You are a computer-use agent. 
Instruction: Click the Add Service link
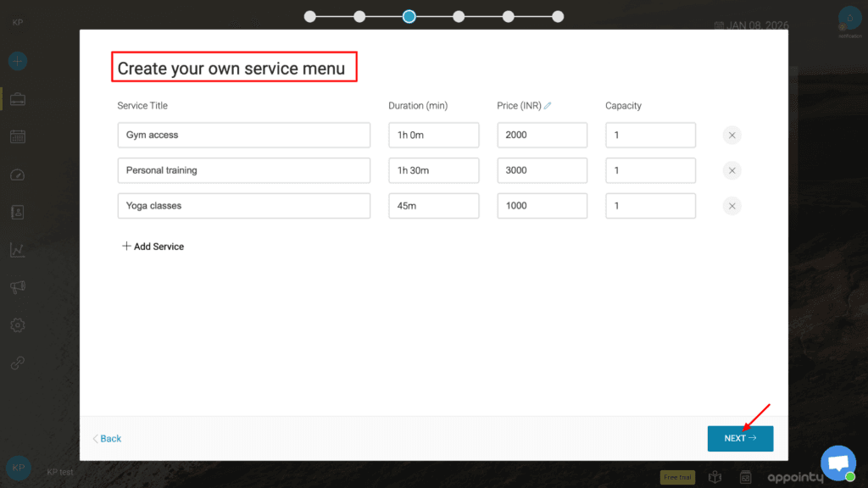coord(153,247)
